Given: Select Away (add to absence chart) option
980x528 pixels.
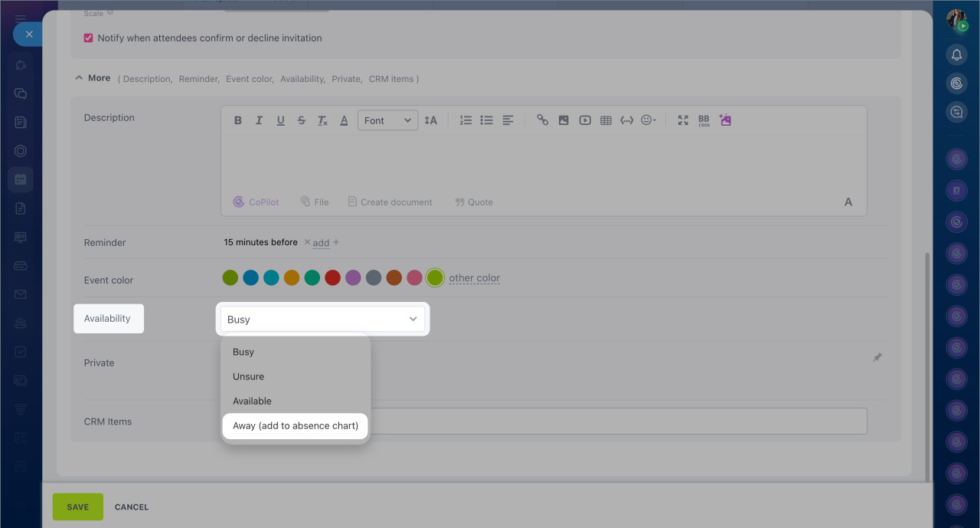Looking at the screenshot, I should pos(296,425).
